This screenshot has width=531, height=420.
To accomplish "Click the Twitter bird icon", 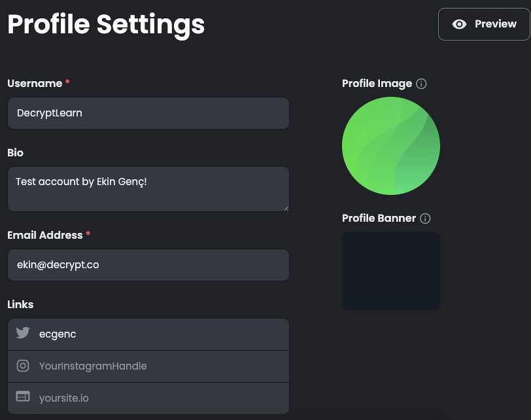I will 23,333.
